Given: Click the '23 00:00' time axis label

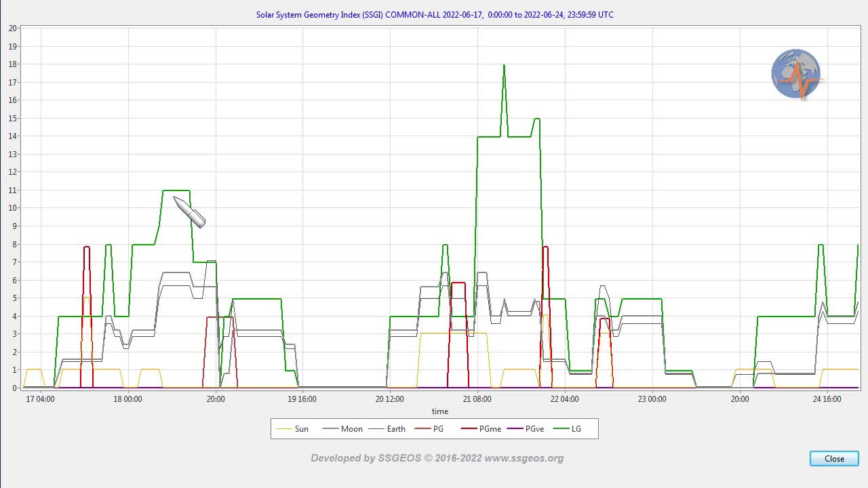Looking at the screenshot, I should tap(652, 399).
